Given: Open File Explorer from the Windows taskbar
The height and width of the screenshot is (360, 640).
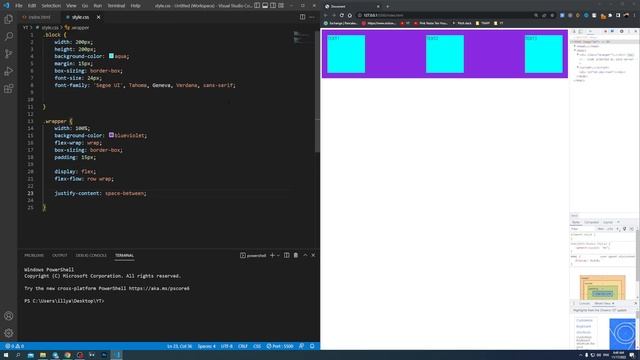Looking at the screenshot, I should coord(42,355).
